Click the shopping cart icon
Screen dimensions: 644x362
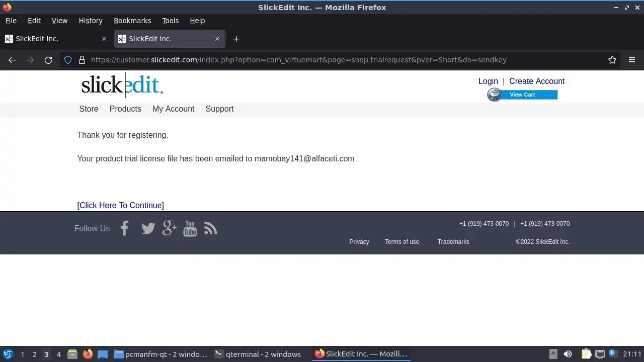(495, 95)
